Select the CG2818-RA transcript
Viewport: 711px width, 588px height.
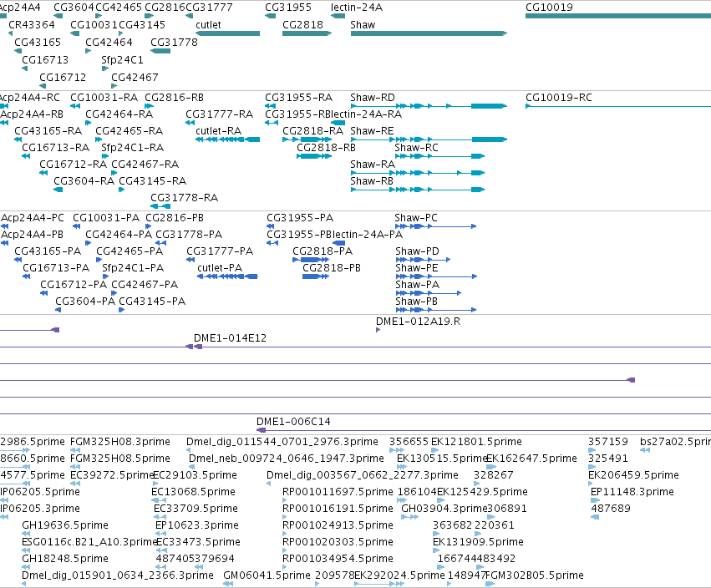pos(307,139)
